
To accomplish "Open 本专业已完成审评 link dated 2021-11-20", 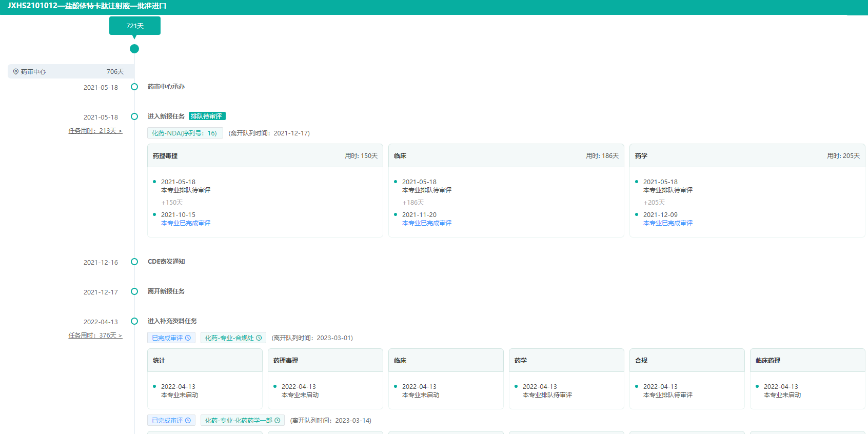I will pos(427,223).
